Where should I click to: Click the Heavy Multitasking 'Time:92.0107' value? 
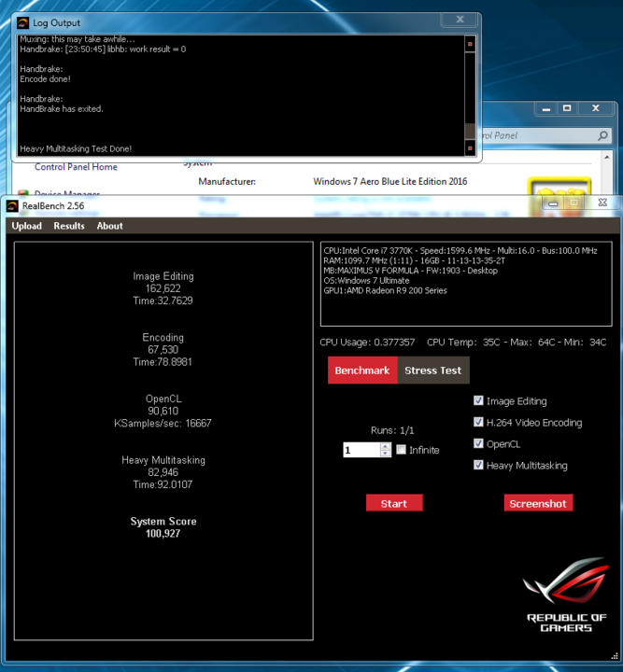click(x=163, y=484)
